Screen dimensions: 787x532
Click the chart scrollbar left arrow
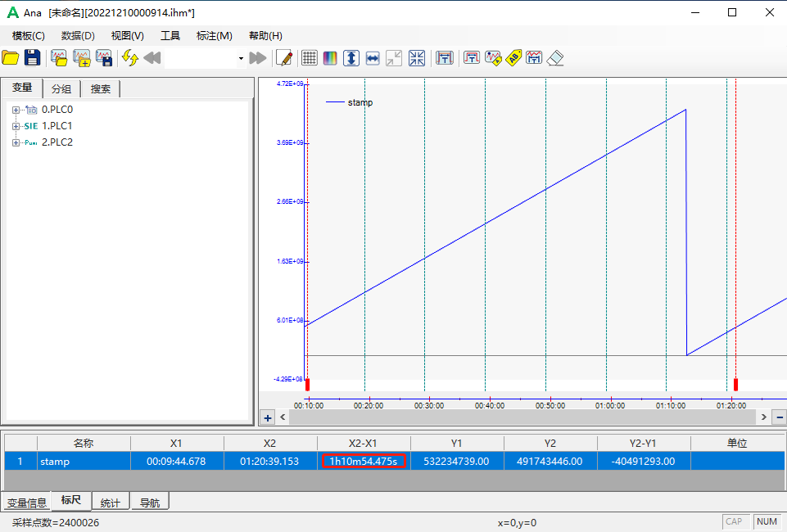(x=283, y=417)
